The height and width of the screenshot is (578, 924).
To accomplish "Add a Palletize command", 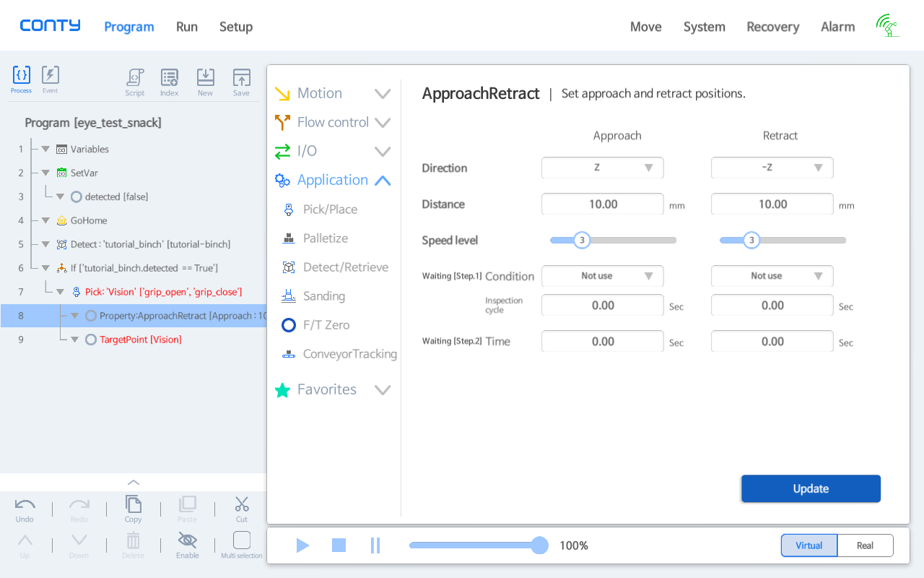I will pos(325,238).
